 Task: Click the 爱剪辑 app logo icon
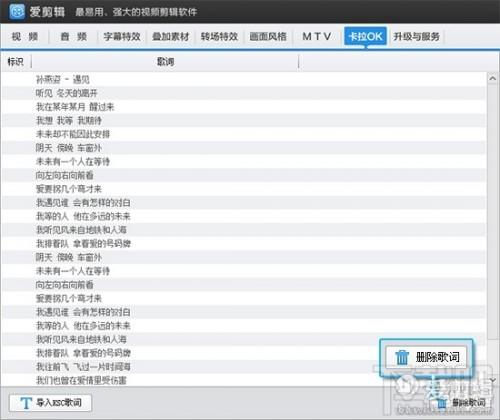tap(17, 12)
